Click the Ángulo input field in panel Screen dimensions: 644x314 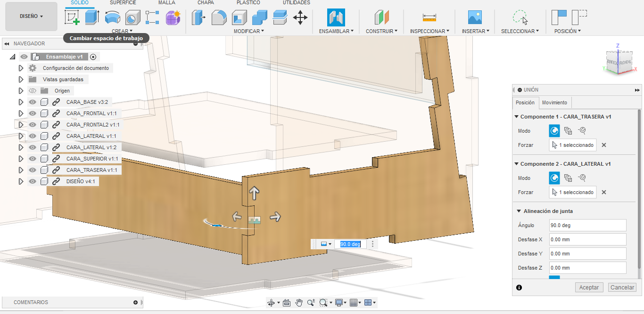click(x=588, y=225)
